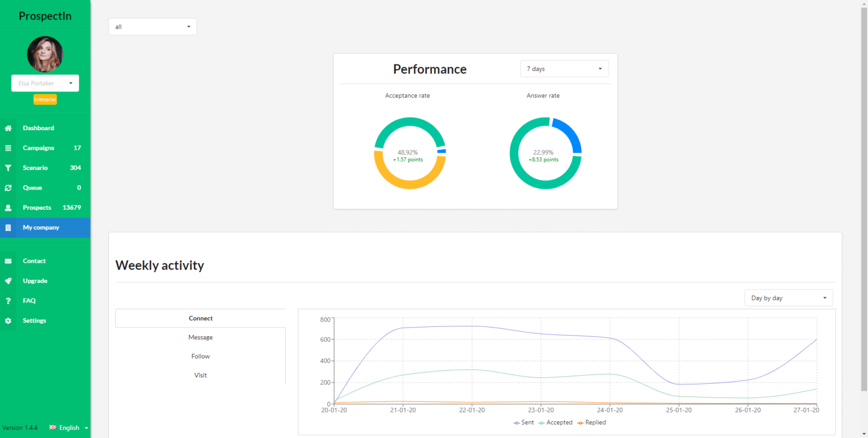Open the Day by day dropdown

(x=788, y=298)
